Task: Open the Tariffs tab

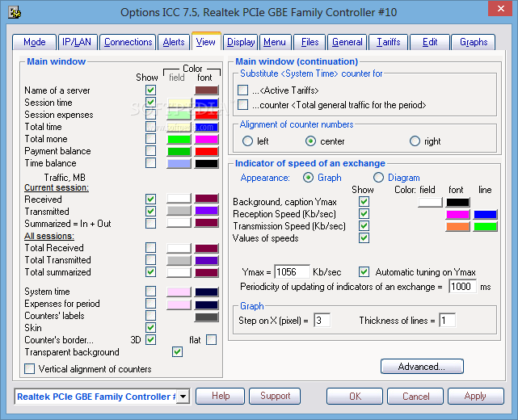Action: point(389,42)
